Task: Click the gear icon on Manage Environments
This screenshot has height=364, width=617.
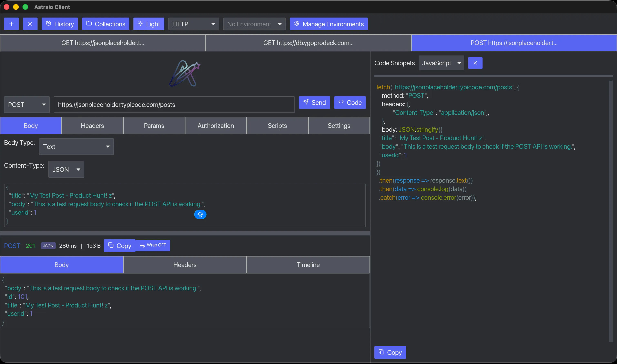Action: [x=297, y=23]
